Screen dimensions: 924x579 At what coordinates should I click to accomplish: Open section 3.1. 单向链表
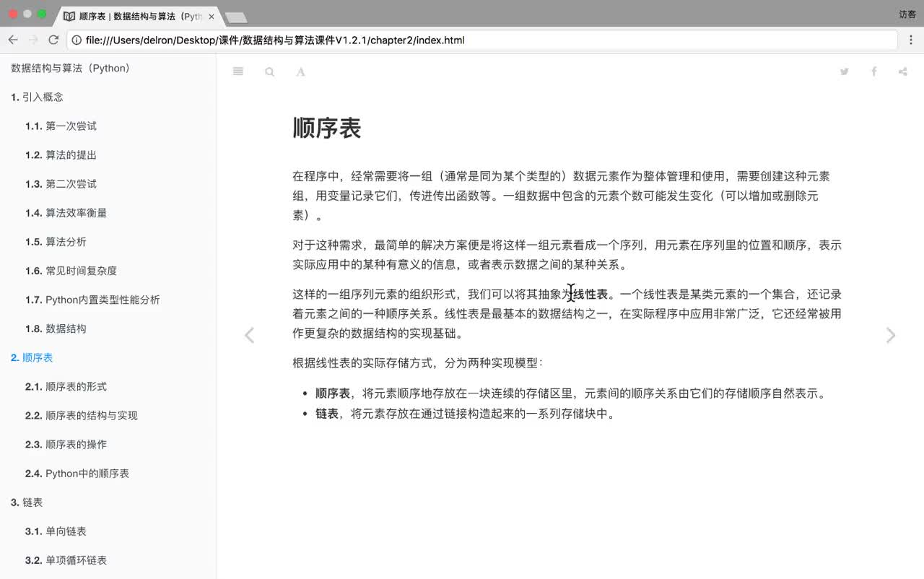(x=56, y=531)
